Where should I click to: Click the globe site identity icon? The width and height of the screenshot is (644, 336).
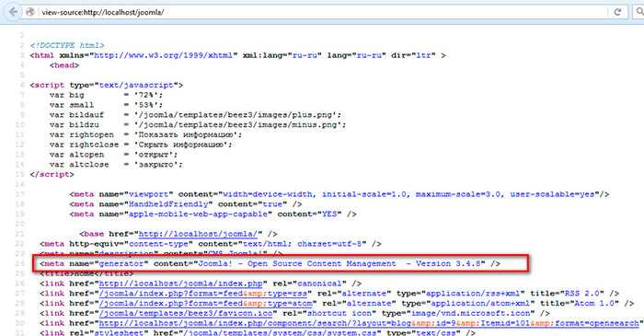[x=30, y=12]
